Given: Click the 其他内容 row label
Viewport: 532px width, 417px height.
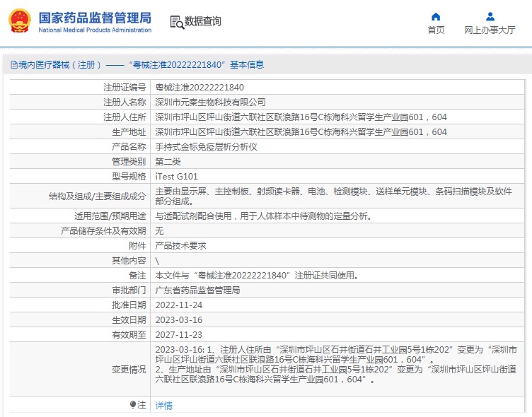Looking at the screenshot, I should click(129, 260).
